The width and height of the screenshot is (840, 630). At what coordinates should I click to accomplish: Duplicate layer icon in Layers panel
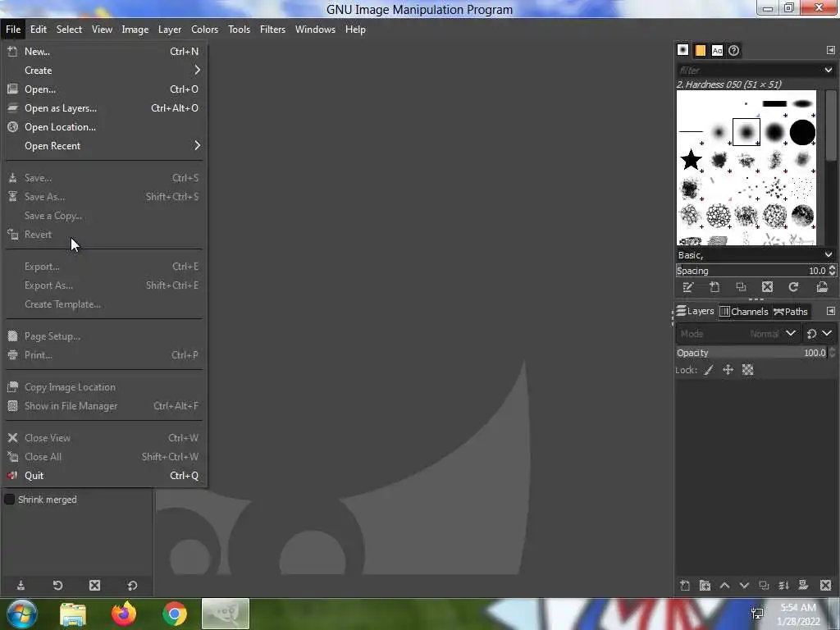click(764, 586)
